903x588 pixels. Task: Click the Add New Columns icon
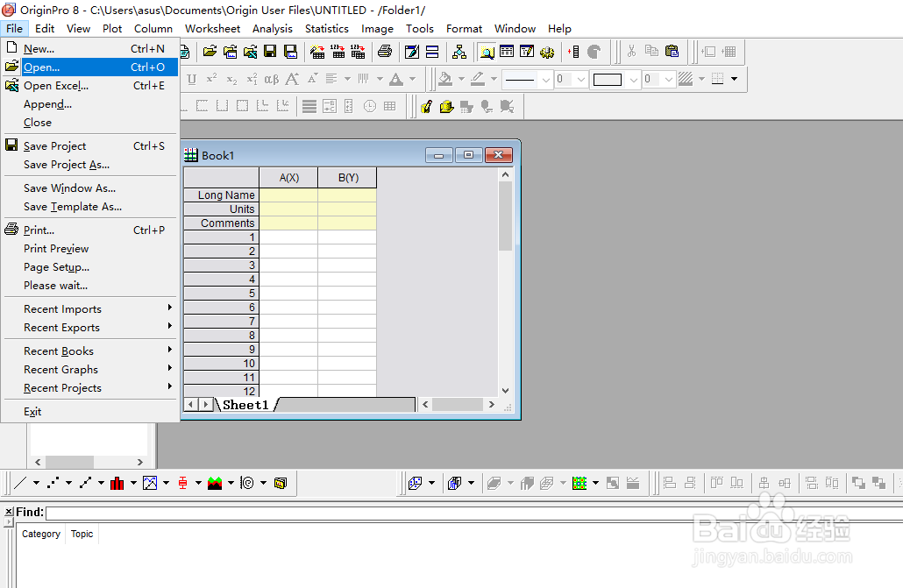point(573,52)
